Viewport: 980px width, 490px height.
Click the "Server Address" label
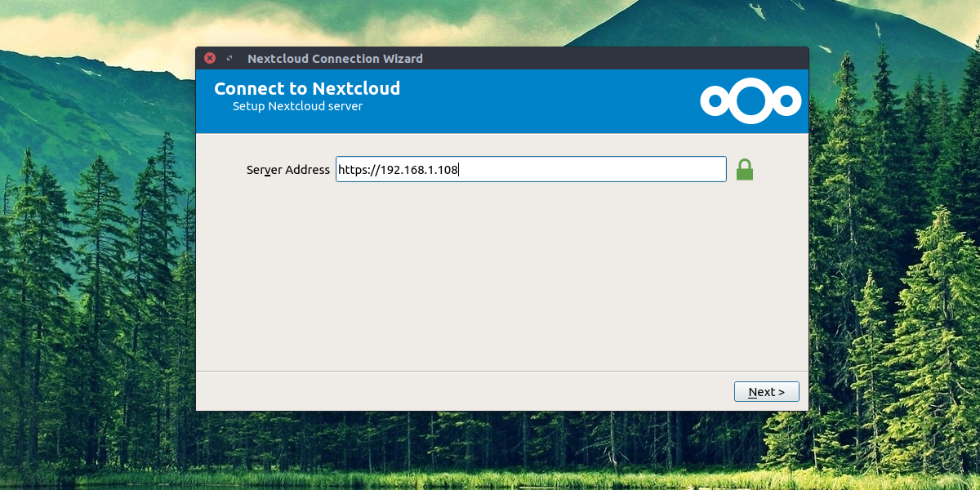point(288,170)
